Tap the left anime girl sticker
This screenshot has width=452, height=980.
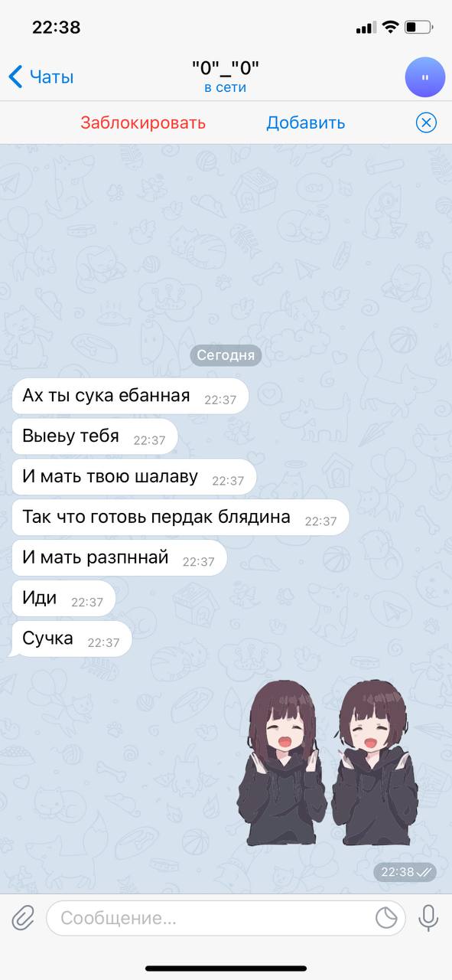click(x=285, y=763)
